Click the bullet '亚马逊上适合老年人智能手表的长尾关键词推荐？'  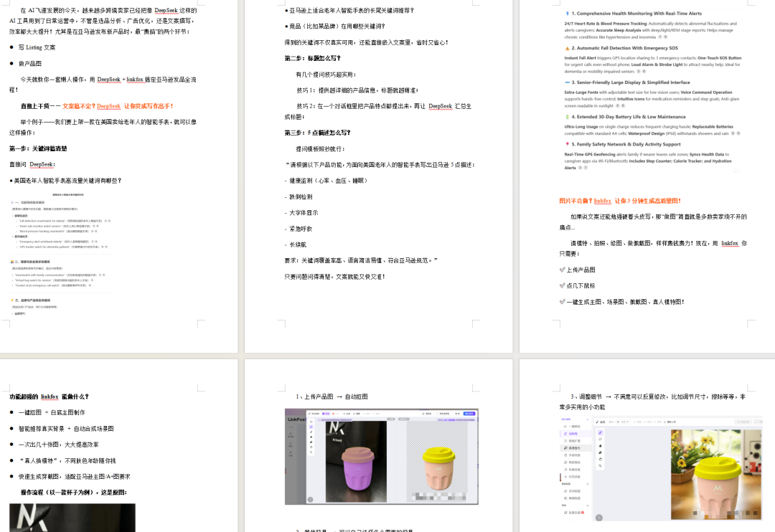[352, 10]
